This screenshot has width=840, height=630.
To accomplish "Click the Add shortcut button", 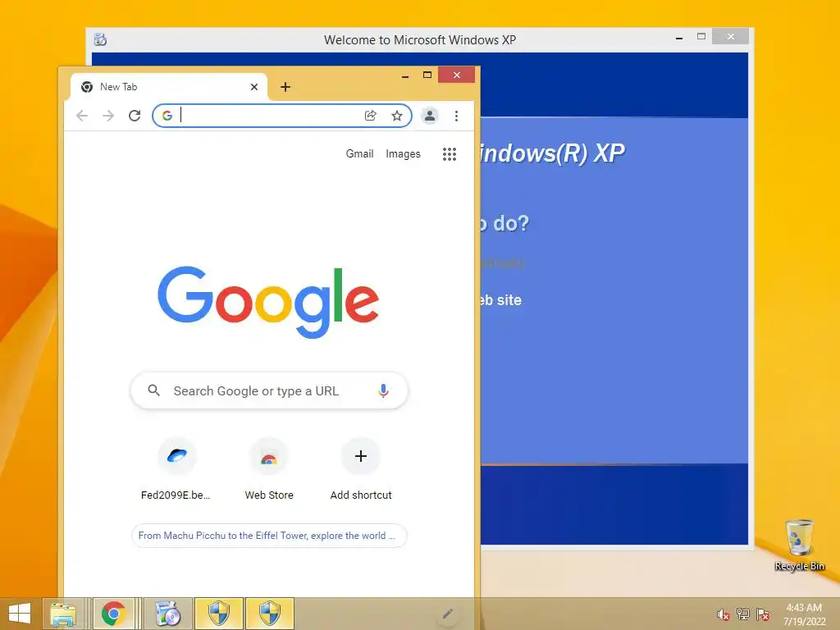I will click(x=361, y=469).
